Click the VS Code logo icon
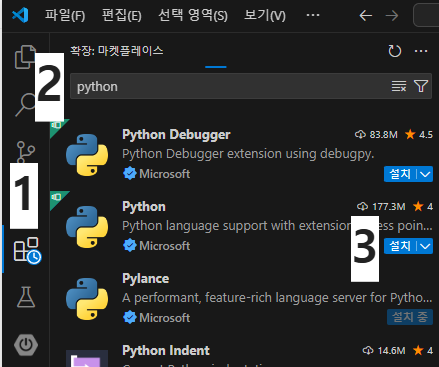This screenshot has height=367, width=439. 20,15
